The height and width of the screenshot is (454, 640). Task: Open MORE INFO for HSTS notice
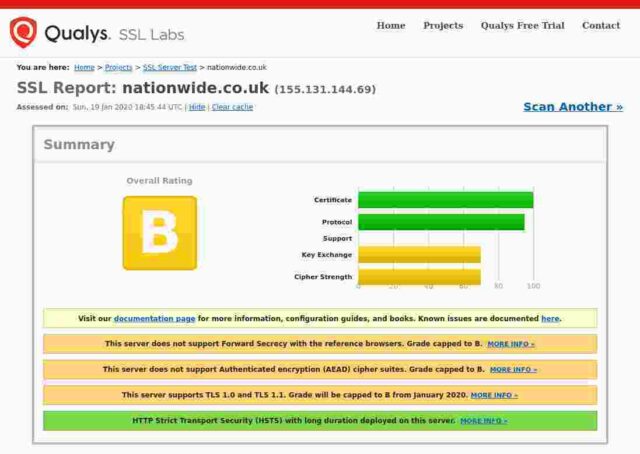click(x=484, y=421)
